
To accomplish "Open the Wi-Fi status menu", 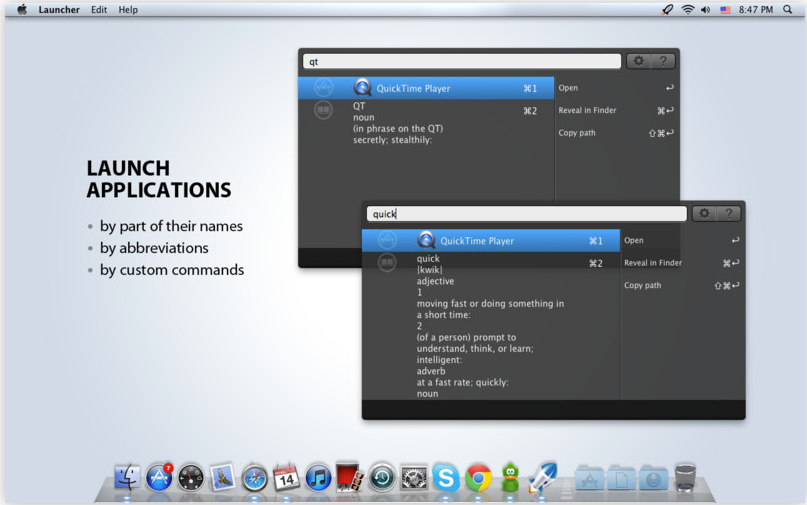I will 688,9.
